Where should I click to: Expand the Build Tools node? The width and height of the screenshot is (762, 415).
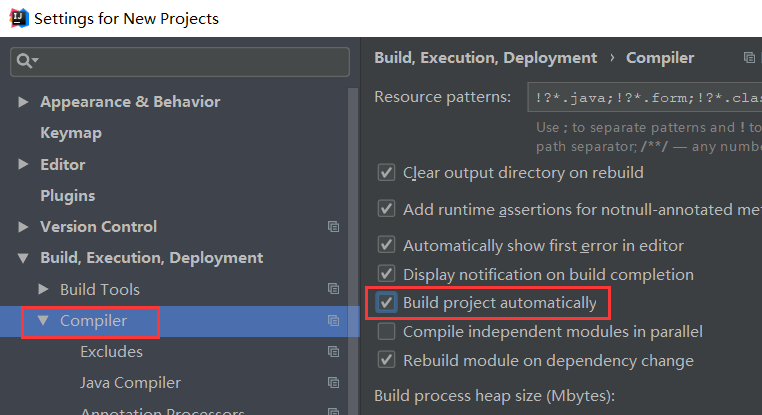tap(43, 289)
